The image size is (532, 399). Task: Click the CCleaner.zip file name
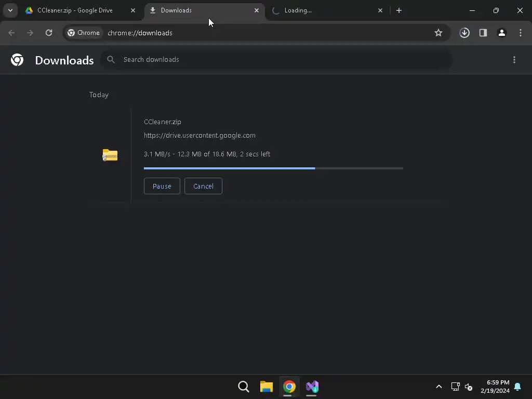pos(163,122)
